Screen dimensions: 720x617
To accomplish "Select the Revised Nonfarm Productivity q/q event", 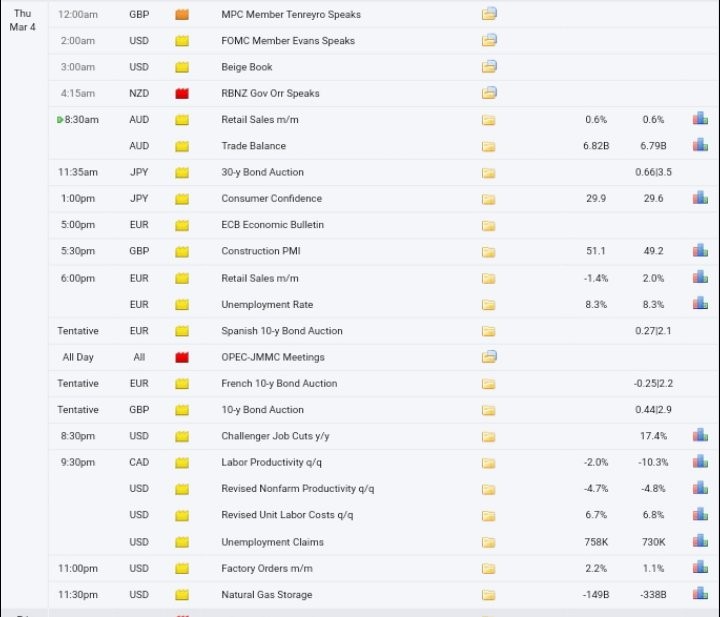I will (x=298, y=488).
